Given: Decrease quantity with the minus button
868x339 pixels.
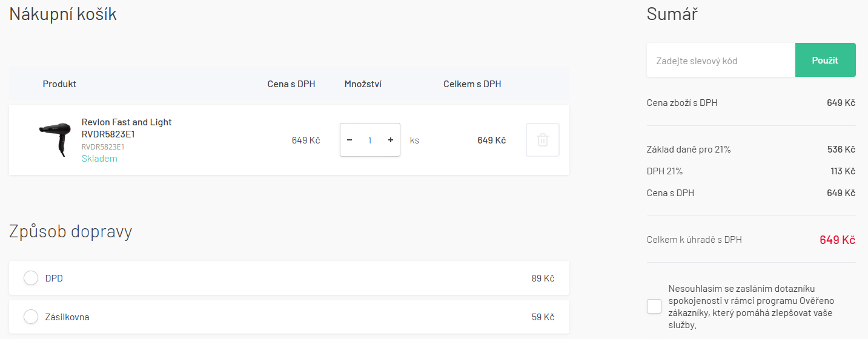Looking at the screenshot, I should click(x=350, y=140).
